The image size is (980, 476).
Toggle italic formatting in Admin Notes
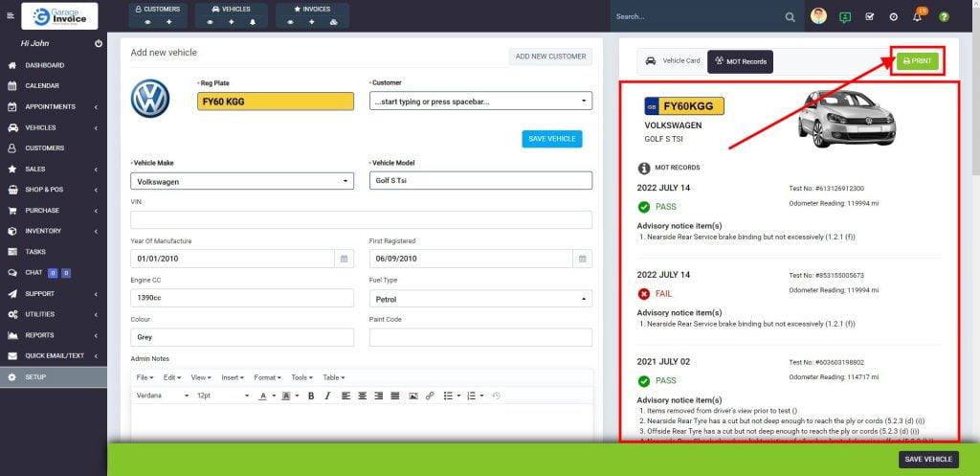327,396
